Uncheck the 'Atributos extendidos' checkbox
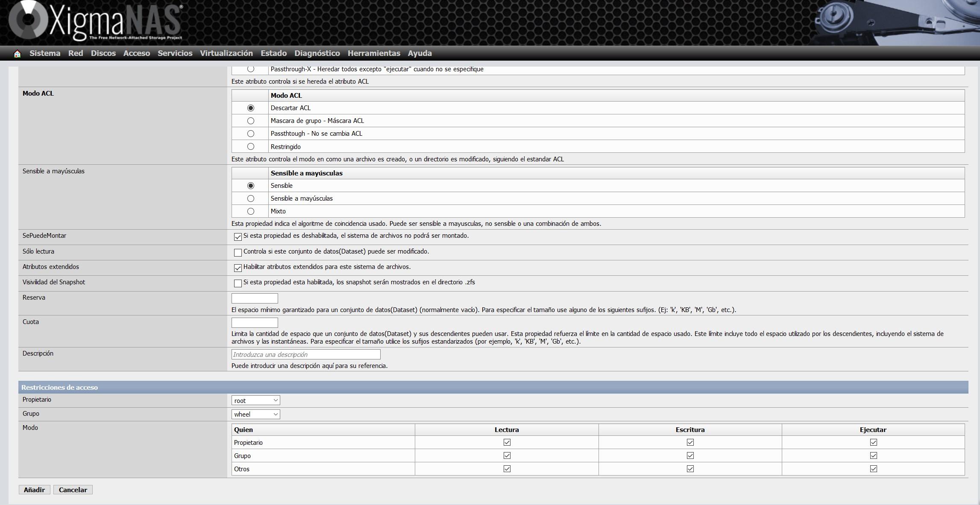Image resolution: width=980 pixels, height=505 pixels. [x=238, y=268]
